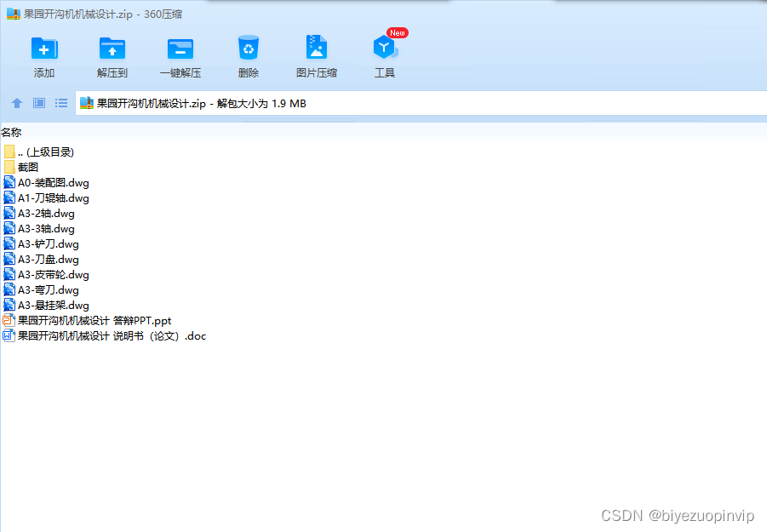Click the 解压到 (Extract to) icon
Viewport: 767px width, 532px height.
[112, 48]
